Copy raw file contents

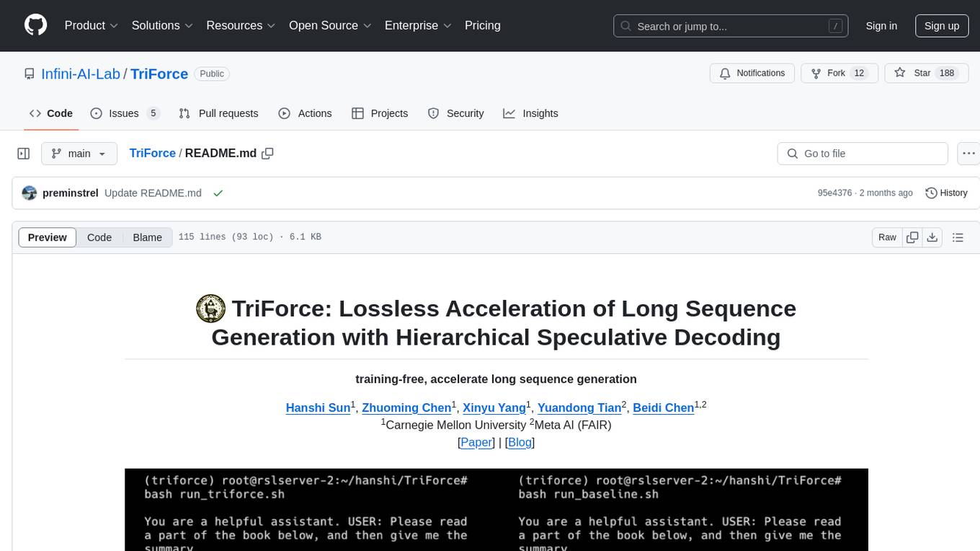tap(913, 237)
